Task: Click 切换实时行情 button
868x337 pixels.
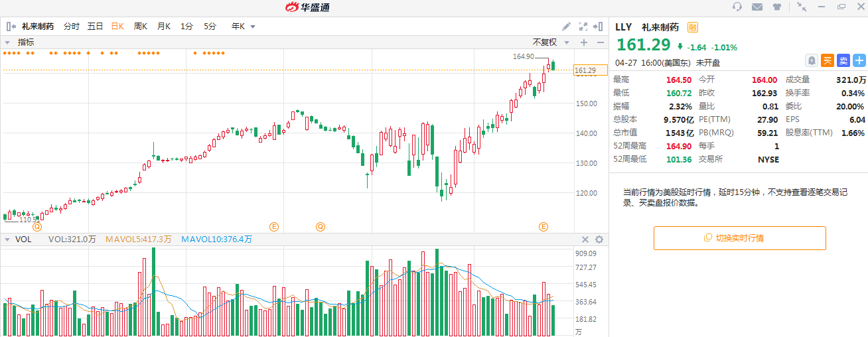Action: [739, 238]
